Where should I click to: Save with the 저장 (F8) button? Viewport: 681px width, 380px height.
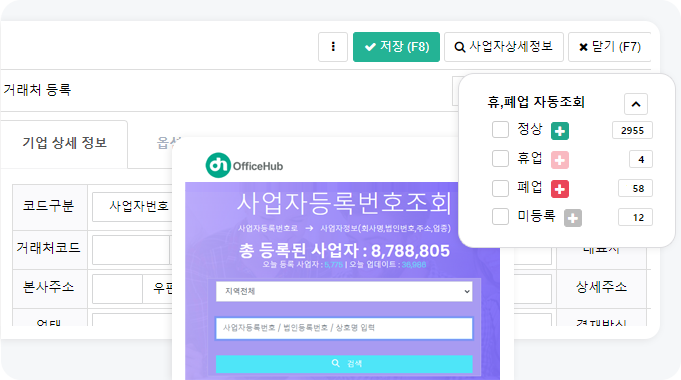396,47
